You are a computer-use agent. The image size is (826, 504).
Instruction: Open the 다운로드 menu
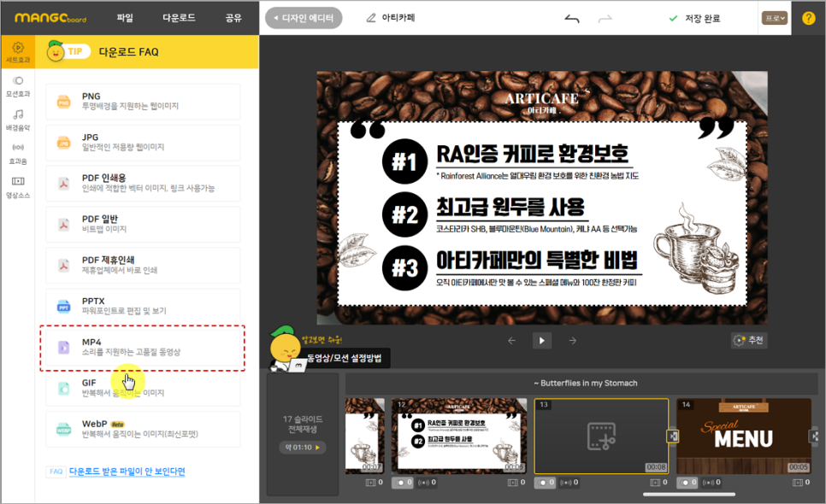pyautogui.click(x=179, y=18)
